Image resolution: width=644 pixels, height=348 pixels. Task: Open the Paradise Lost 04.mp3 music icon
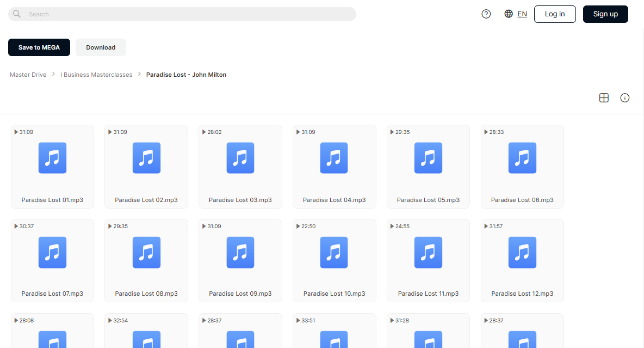[334, 158]
